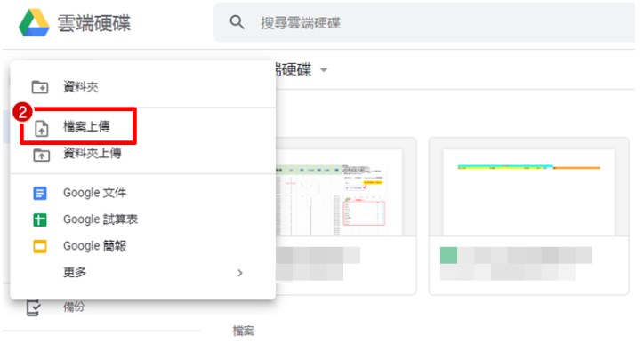Screen dimensions: 644x359
Task: Click the Google Slides yellow icon
Action: pos(40,246)
